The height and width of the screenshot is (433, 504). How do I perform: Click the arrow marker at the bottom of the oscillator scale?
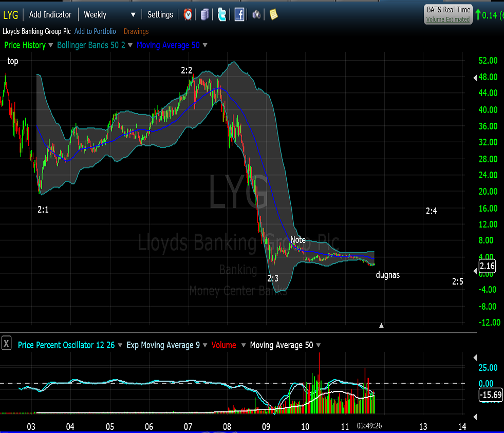click(x=475, y=417)
